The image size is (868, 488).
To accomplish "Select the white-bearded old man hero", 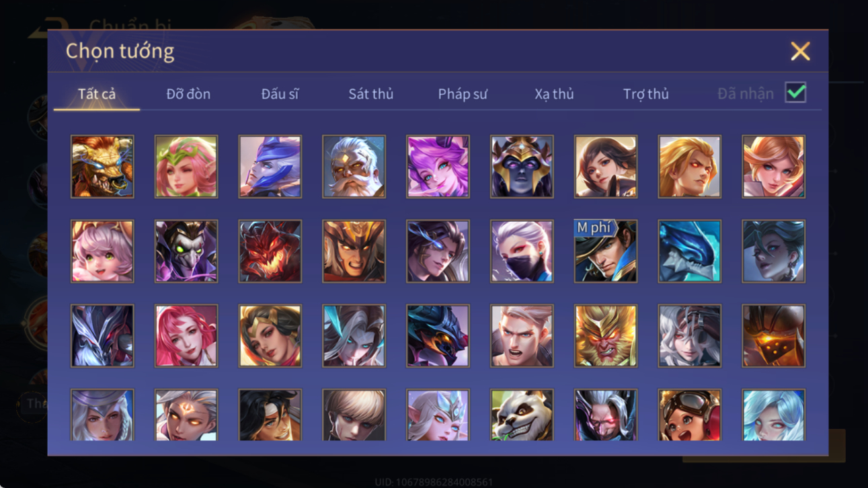I will (354, 167).
